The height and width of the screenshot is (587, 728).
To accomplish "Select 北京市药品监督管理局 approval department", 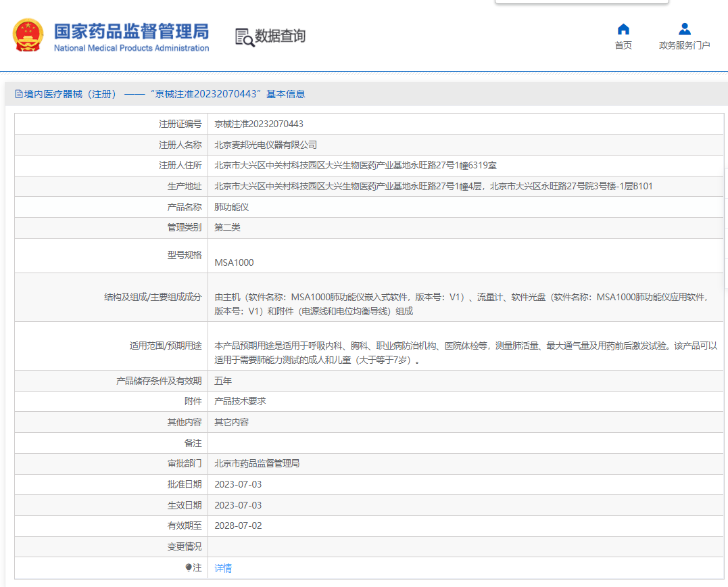I will (x=257, y=463).
